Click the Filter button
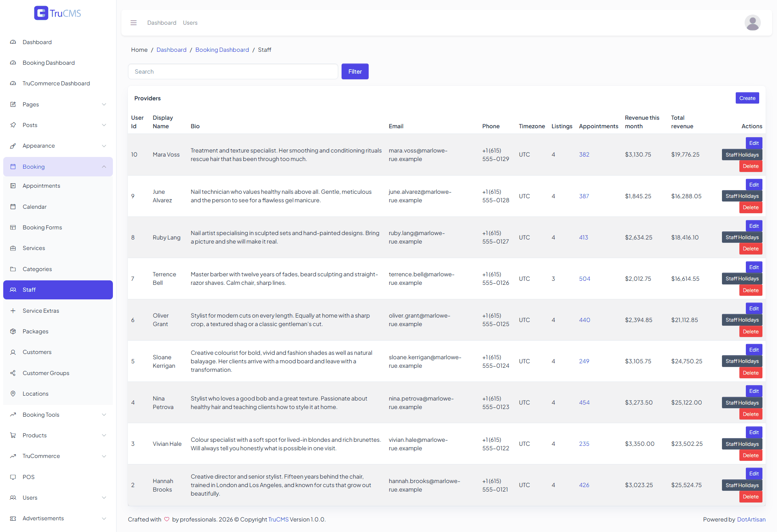 355,72
